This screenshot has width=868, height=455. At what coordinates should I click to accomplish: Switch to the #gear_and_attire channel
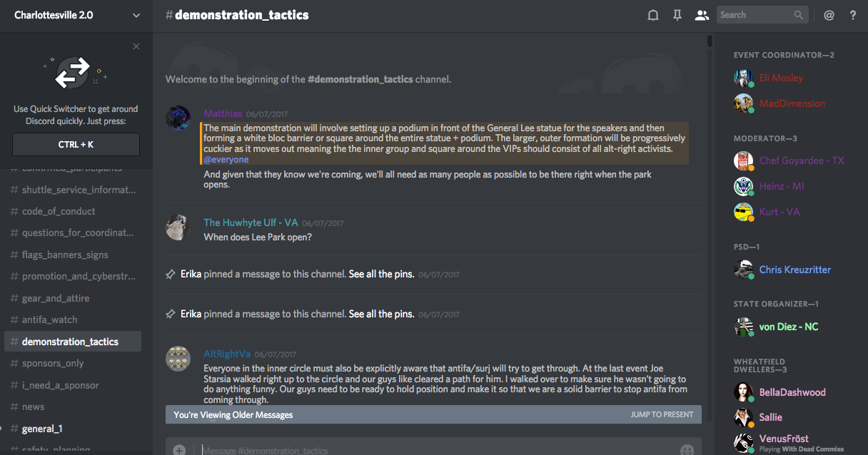point(56,298)
